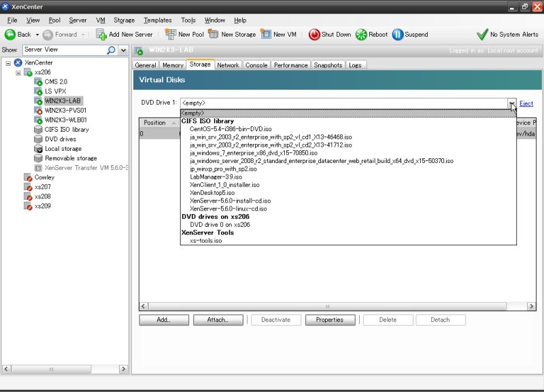
Task: Click the Position column header
Action: [159, 123]
